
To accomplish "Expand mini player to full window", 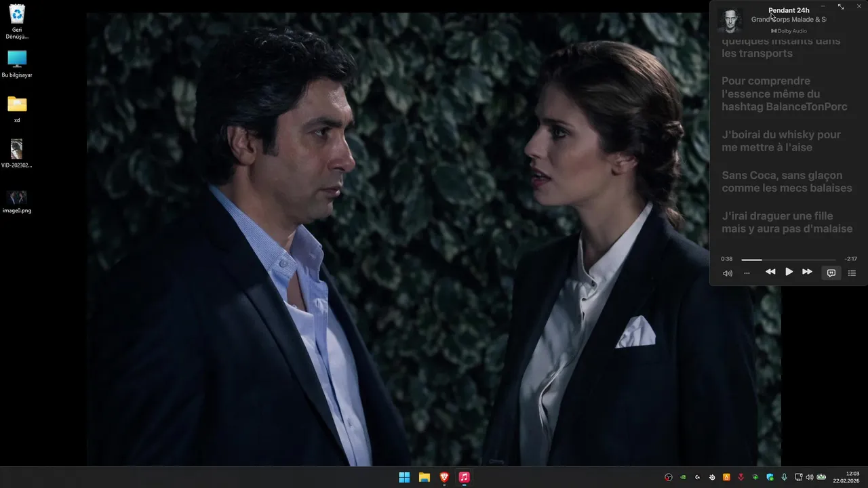I will point(841,6).
